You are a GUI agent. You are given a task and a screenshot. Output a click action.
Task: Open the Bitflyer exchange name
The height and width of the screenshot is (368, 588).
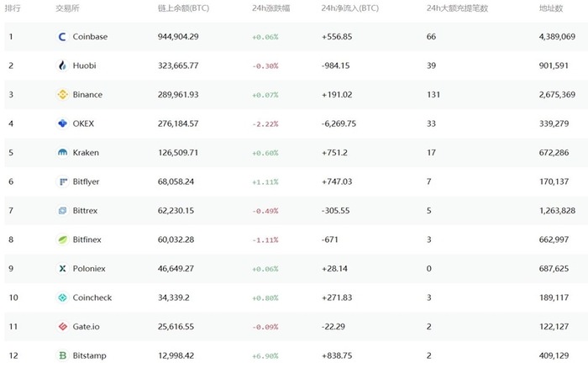pyautogui.click(x=86, y=181)
